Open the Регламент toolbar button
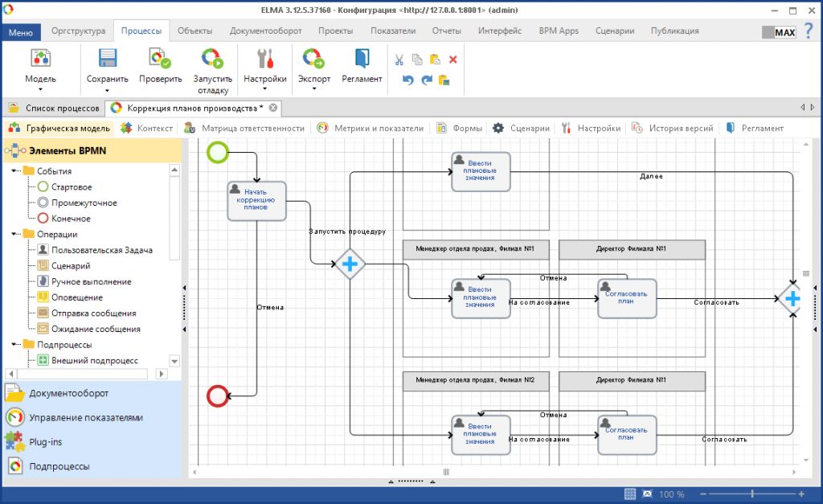 pyautogui.click(x=362, y=59)
